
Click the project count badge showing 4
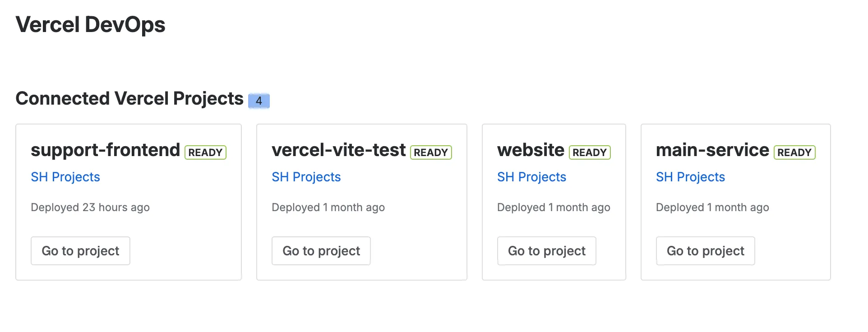click(259, 101)
